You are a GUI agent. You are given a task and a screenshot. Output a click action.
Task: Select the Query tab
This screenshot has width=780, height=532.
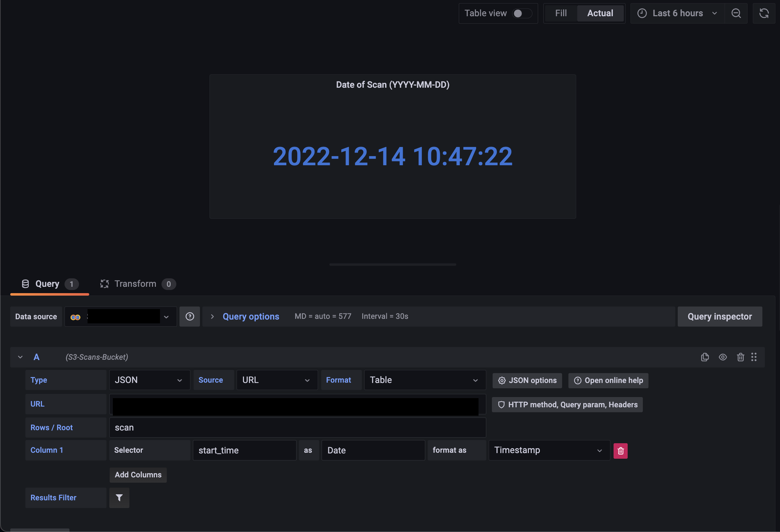click(x=47, y=284)
